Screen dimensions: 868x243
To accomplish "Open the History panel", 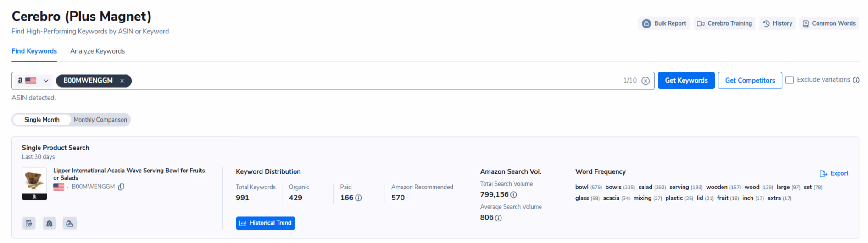I will pyautogui.click(x=778, y=23).
